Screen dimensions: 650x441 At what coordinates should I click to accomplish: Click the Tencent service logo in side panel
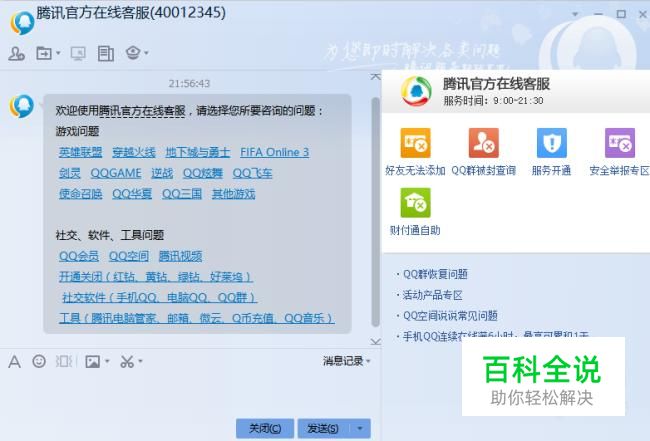pyautogui.click(x=416, y=91)
